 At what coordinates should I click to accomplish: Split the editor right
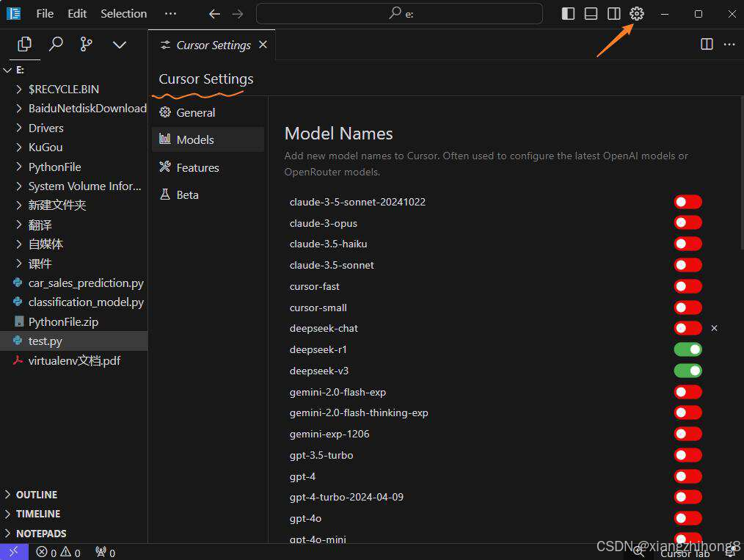(x=707, y=44)
